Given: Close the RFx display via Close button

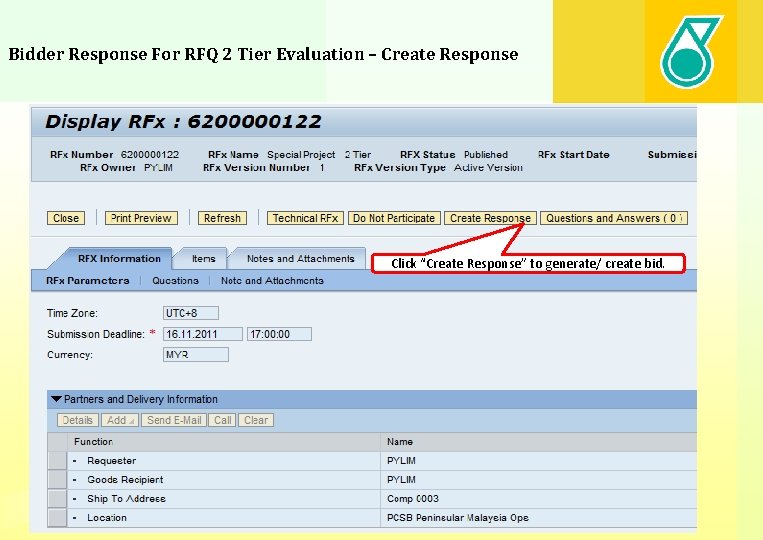Looking at the screenshot, I should 66,218.
